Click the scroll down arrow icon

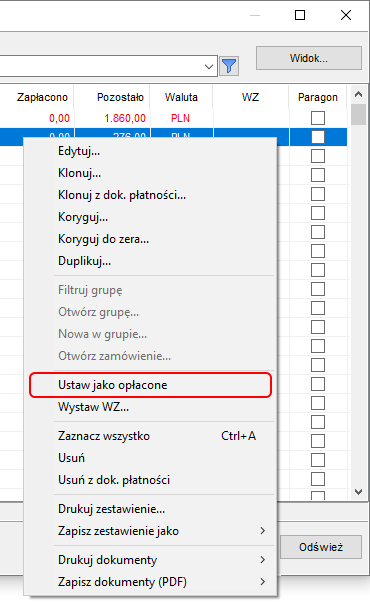coord(358,492)
